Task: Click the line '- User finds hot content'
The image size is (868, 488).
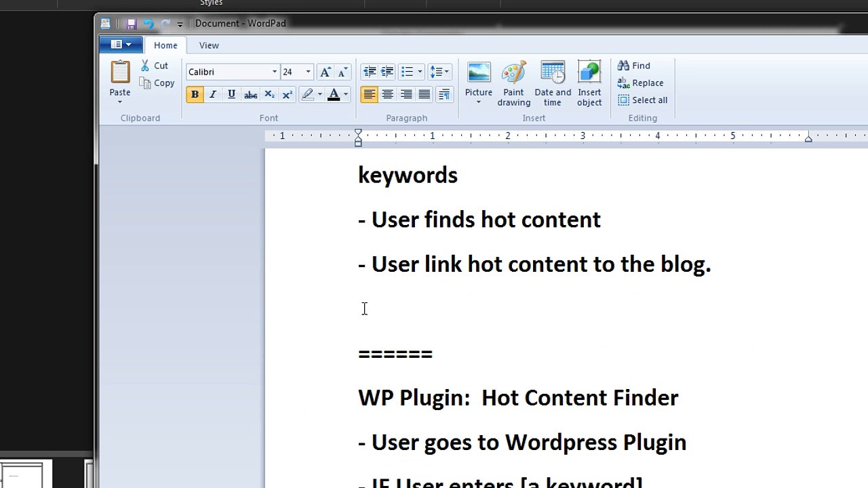Action: [479, 220]
